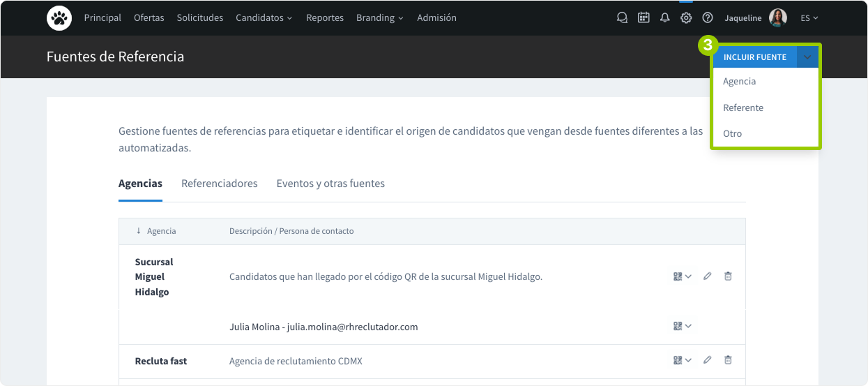868x386 pixels.
Task: Open the calendar icon in header
Action: click(644, 18)
